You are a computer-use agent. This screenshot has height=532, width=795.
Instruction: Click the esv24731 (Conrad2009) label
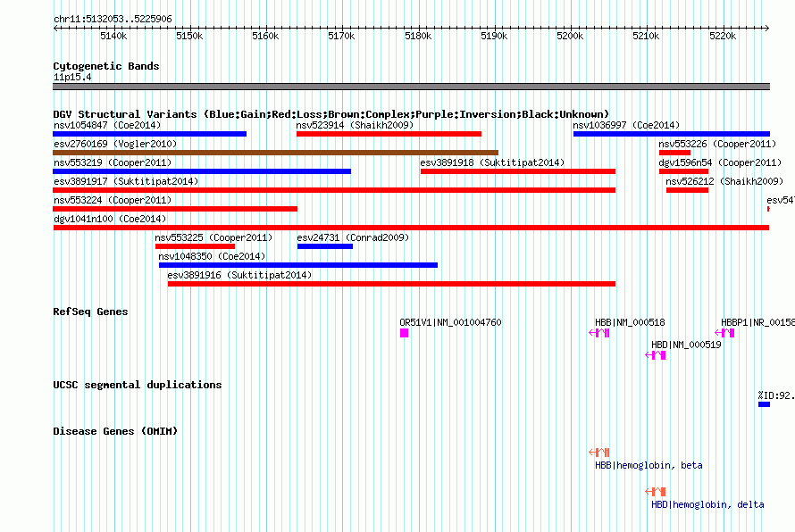[x=353, y=237]
